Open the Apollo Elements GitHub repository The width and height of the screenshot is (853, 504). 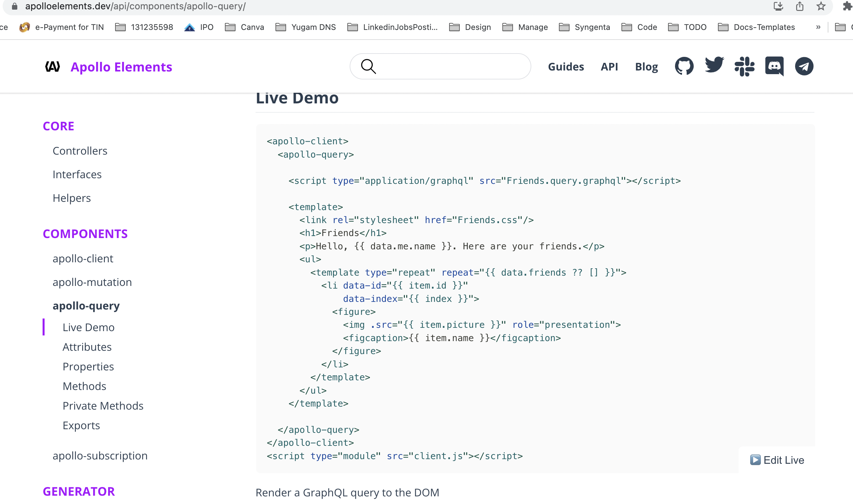[683, 66]
